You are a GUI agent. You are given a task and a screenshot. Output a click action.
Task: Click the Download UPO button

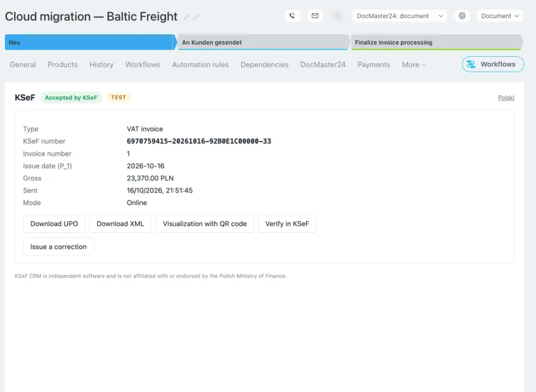54,224
